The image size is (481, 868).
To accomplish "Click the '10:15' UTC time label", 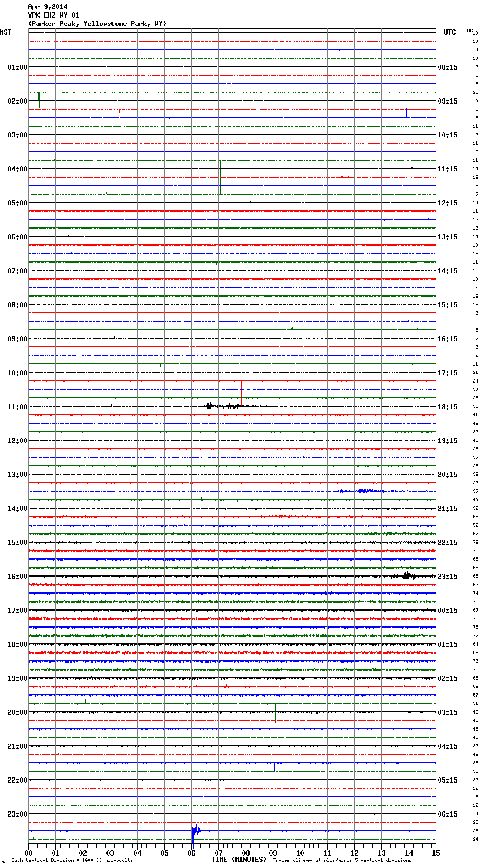I will click(x=448, y=135).
